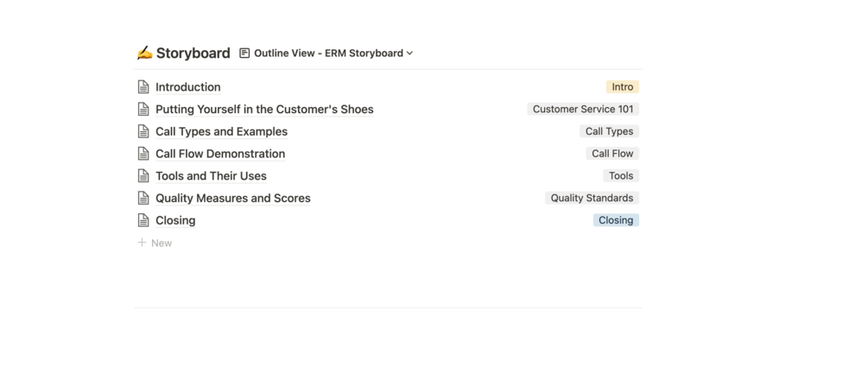Image resolution: width=868 pixels, height=367 pixels.
Task: Click the page icon beside Closing
Action: 143,220
